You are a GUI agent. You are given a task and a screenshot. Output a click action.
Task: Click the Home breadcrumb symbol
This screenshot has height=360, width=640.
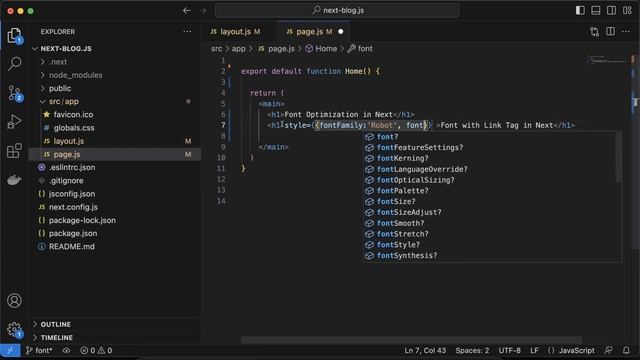[321, 49]
